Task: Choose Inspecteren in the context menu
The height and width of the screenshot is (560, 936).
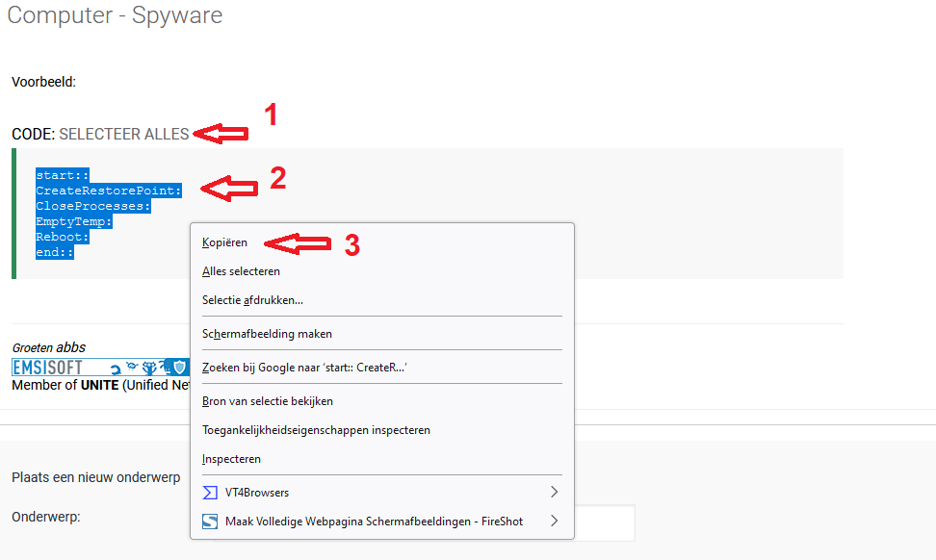Action: coord(231,459)
